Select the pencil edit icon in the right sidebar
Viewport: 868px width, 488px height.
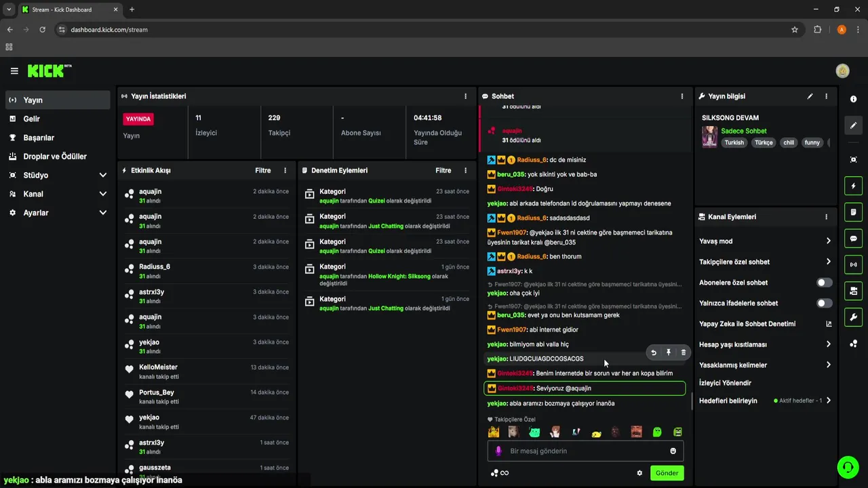[853, 125]
